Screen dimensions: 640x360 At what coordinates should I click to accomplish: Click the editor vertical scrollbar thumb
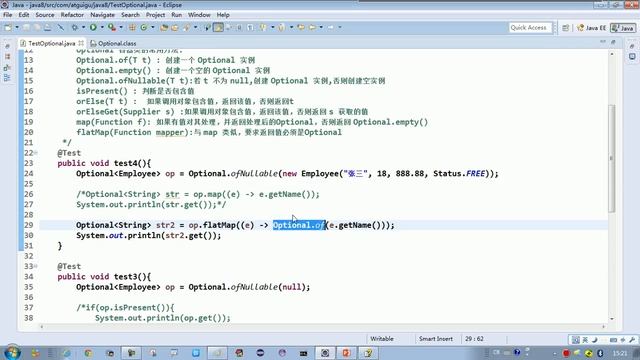pos(611,158)
